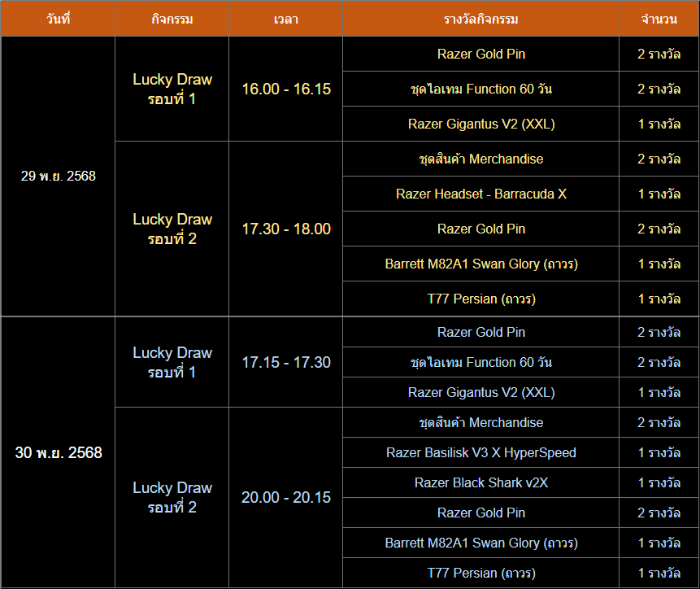Select the blue T77 Persian (ถาวร) prize
The image size is (700, 589).
tap(481, 573)
